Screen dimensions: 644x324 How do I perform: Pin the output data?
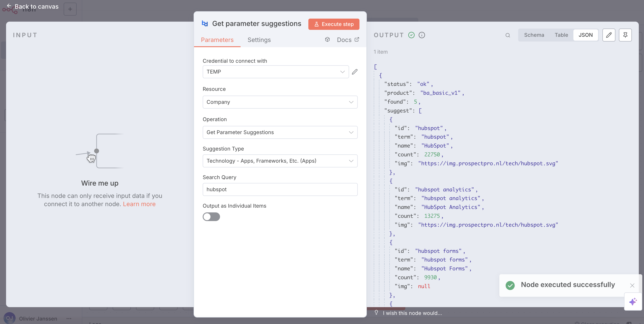pos(625,35)
